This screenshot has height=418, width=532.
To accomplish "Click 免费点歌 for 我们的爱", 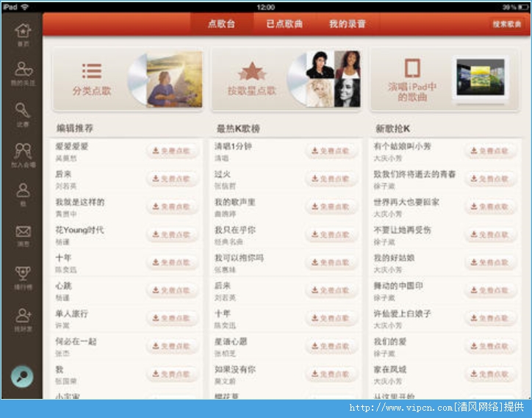I will coord(491,346).
